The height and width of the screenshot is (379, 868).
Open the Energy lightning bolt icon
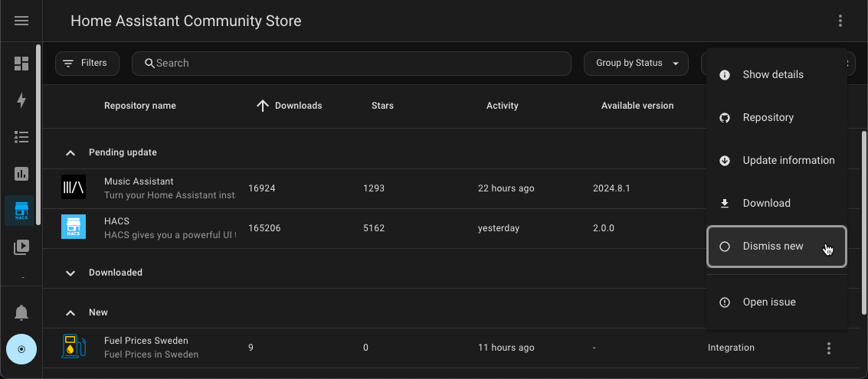click(x=21, y=100)
